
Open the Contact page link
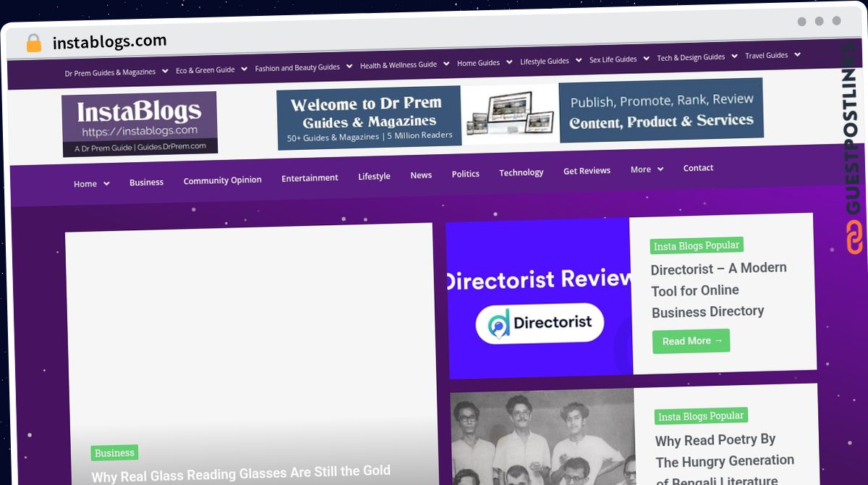tap(698, 168)
